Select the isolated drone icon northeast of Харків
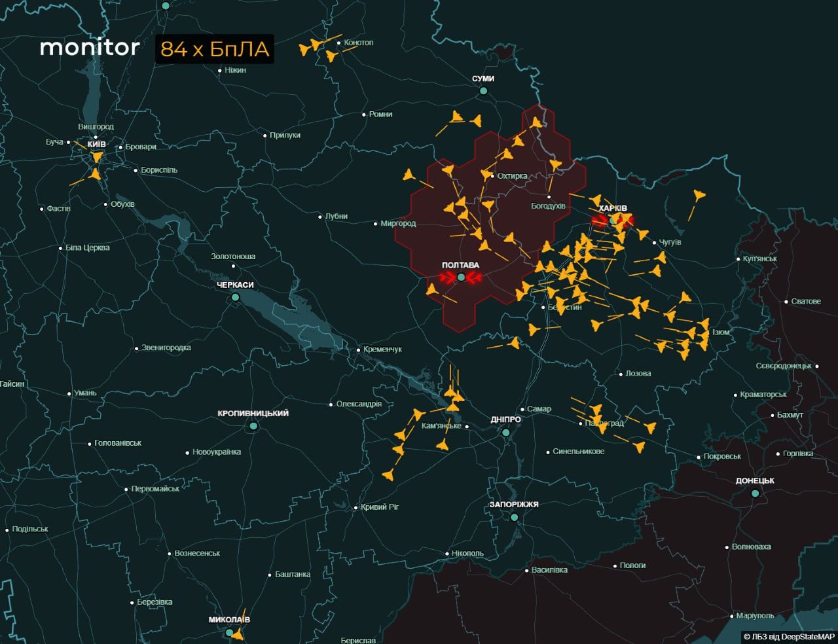 (699, 195)
